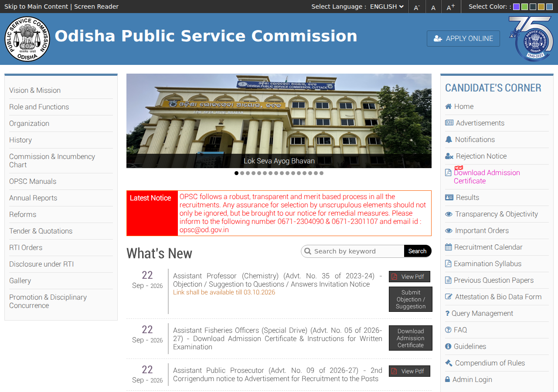Image resolution: width=558 pixels, height=392 pixels.
Task: Click the Compendium of Rules gavel icon
Action: point(449,363)
